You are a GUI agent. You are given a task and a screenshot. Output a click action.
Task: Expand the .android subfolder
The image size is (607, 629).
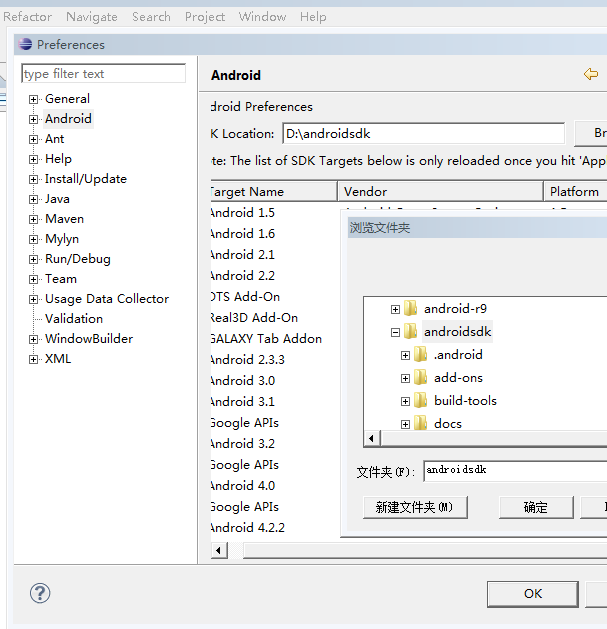tap(405, 355)
